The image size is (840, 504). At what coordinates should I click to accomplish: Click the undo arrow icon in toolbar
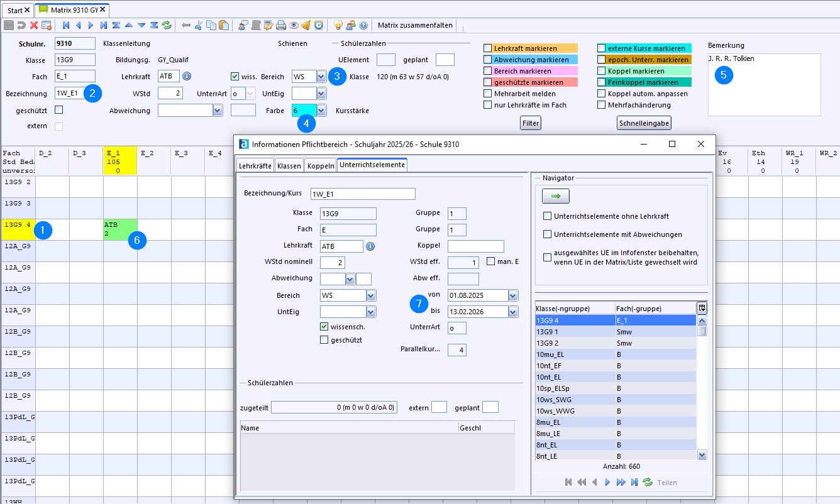click(21, 25)
